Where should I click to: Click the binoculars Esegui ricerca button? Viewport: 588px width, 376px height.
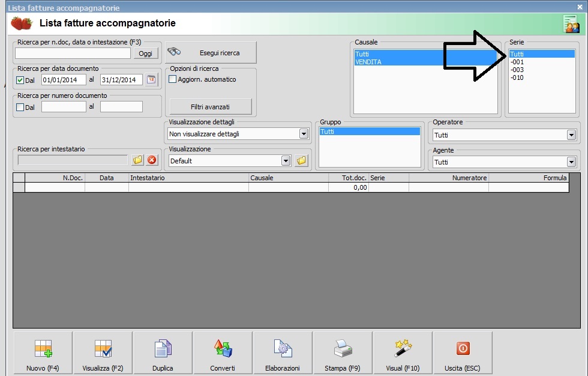pos(211,52)
